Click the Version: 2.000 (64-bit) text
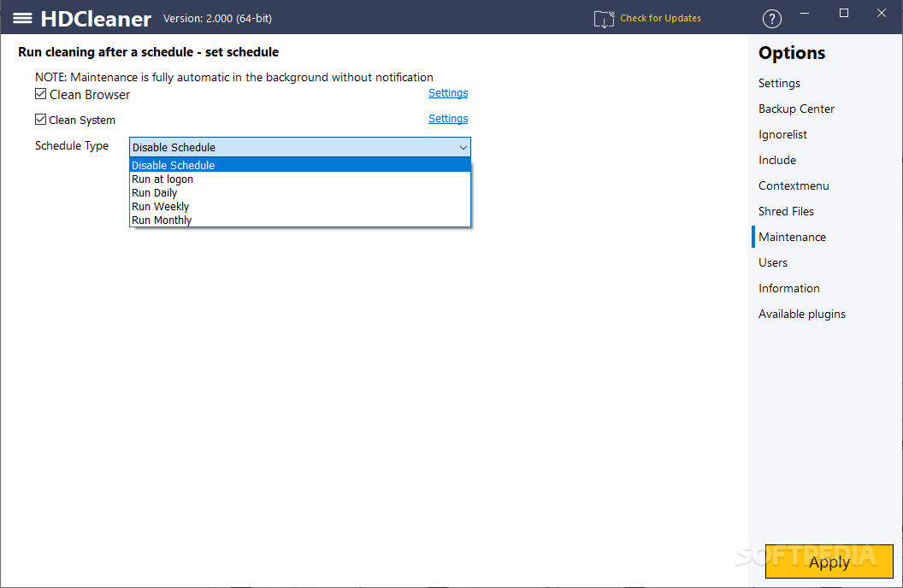Image resolution: width=903 pixels, height=588 pixels. (x=217, y=19)
